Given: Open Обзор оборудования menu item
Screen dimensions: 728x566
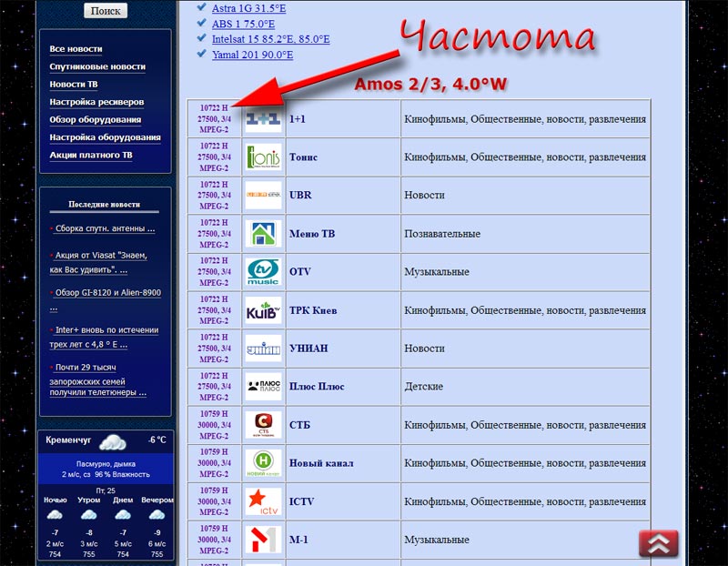Looking at the screenshot, I should (96, 119).
